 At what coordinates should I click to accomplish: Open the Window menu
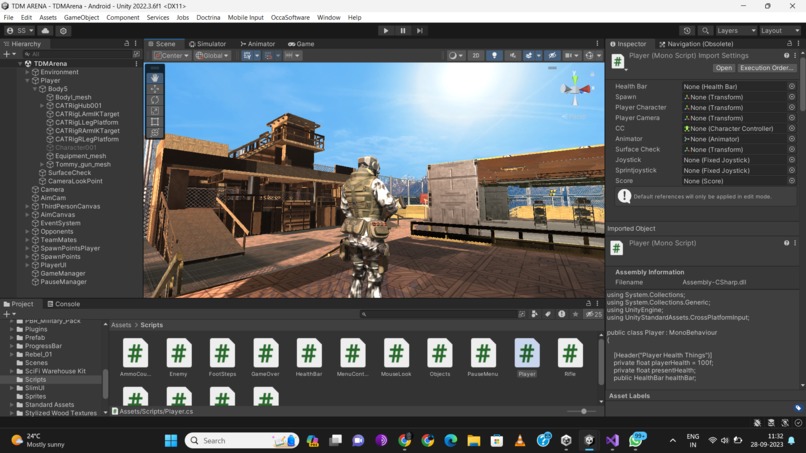[x=328, y=17]
